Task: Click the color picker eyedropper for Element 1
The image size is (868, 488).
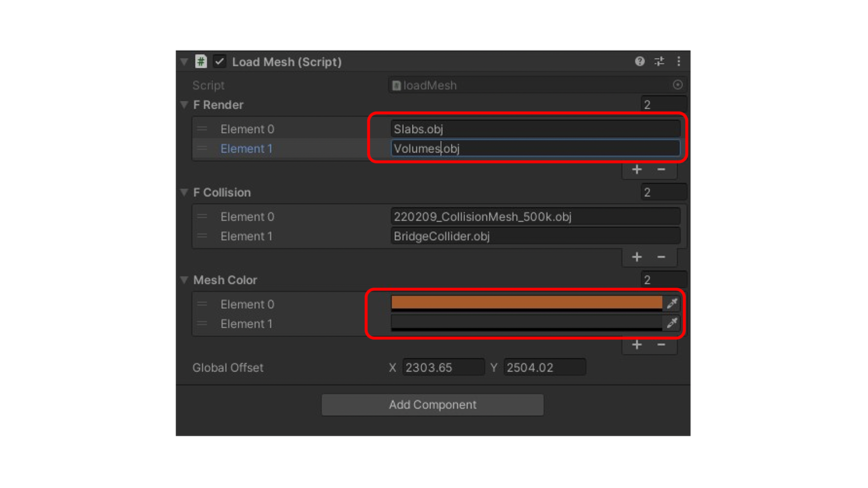Action: tap(672, 323)
